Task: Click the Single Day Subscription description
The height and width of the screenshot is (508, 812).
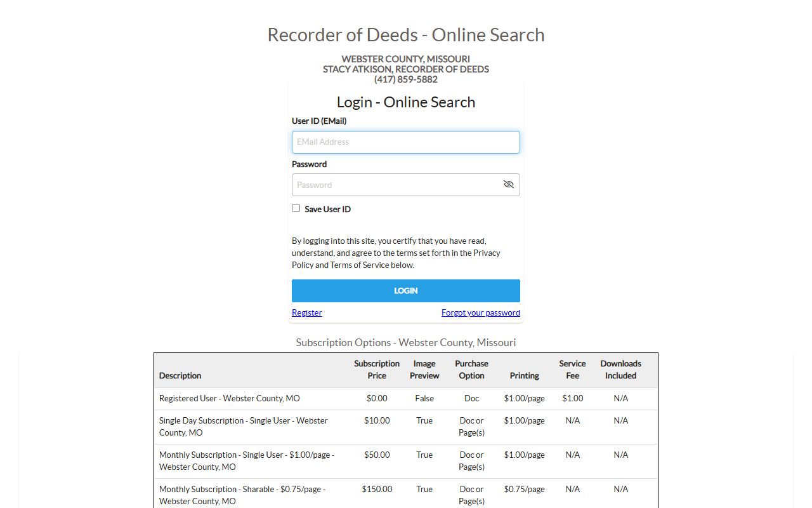Action: [243, 426]
